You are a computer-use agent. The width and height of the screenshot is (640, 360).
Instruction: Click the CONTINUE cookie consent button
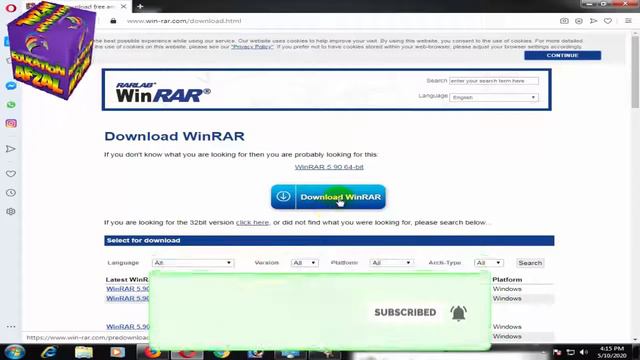(x=562, y=55)
